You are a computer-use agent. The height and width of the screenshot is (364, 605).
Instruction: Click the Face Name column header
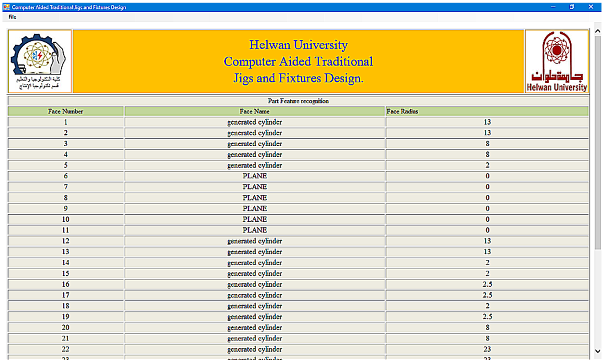(x=254, y=111)
